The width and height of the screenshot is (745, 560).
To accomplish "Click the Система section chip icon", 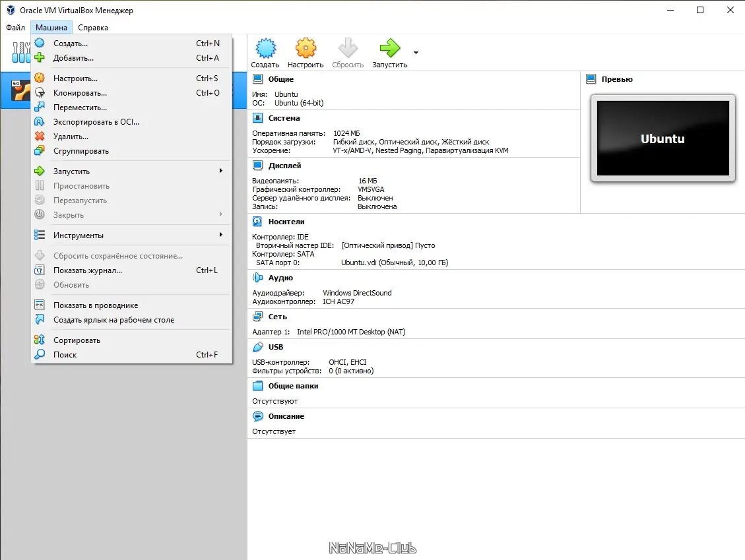I will click(257, 118).
